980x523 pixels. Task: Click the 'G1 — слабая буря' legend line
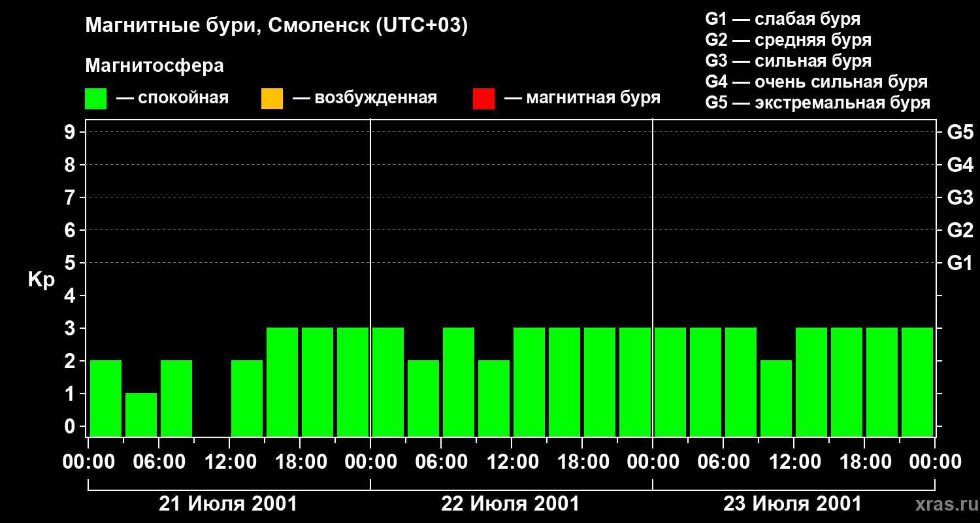coord(783,19)
